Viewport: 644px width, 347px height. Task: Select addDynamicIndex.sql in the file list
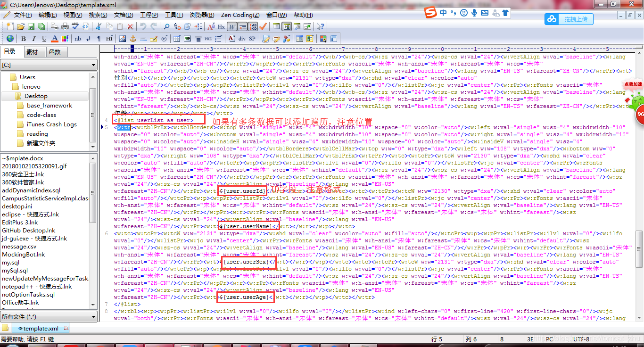pyautogui.click(x=31, y=190)
